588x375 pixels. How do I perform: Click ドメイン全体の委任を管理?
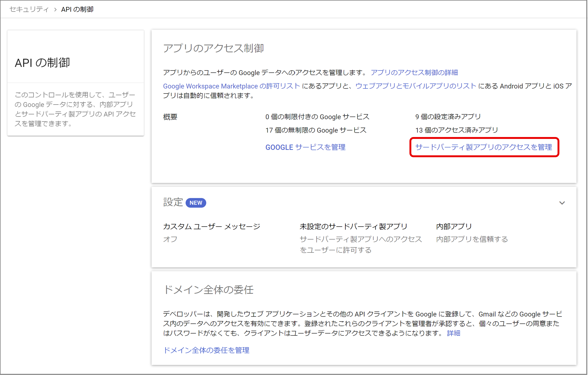tap(206, 350)
